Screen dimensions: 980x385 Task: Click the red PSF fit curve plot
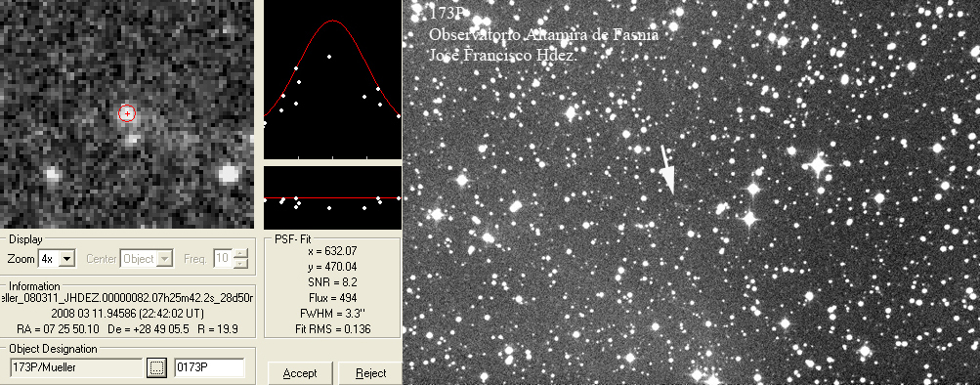tap(332, 79)
